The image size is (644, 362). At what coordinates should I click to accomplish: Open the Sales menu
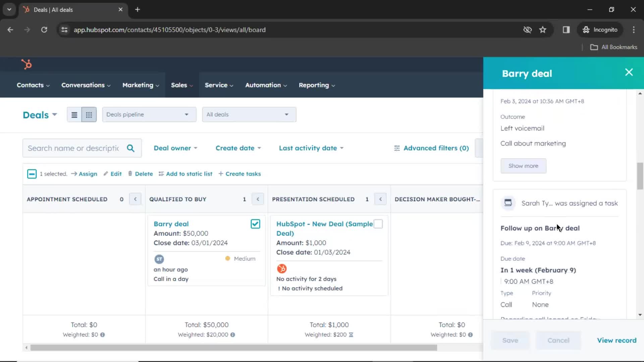pos(182,85)
